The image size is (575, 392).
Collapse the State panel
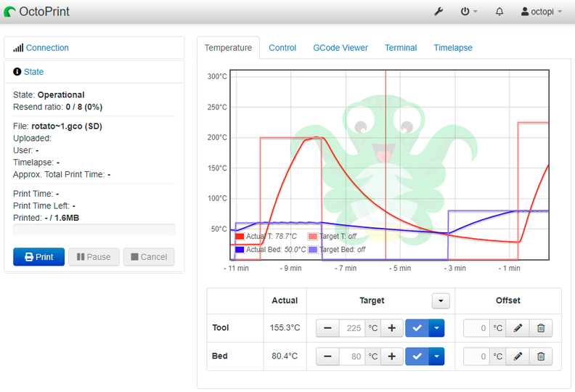(33, 72)
